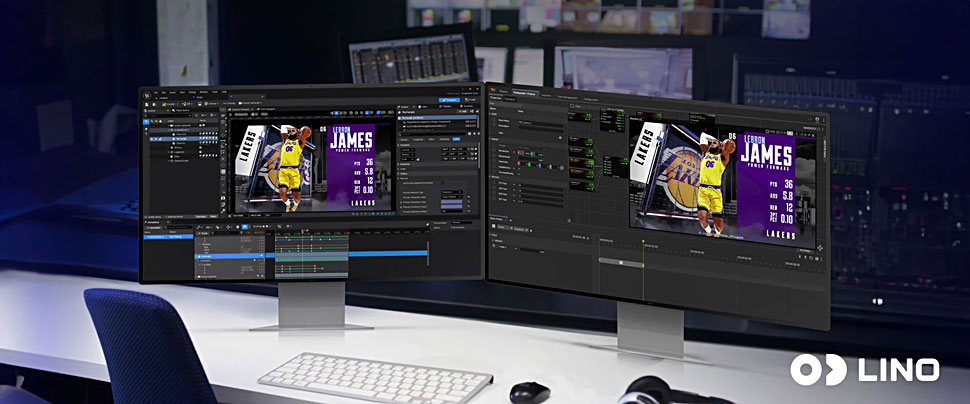Toggle checkbox in left editor's Details panel
The width and height of the screenshot is (970, 404).
pos(442,182)
